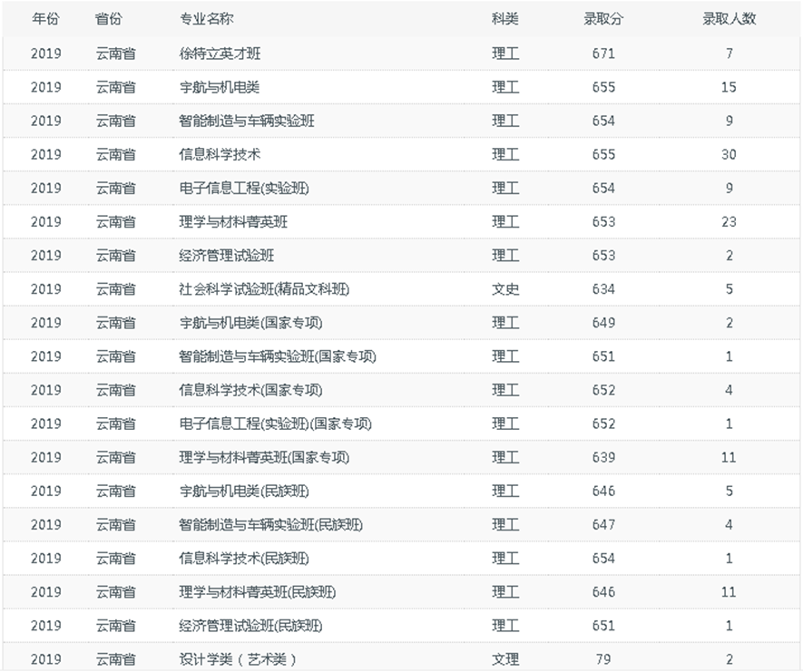Click the 设计学类（艺术类）major entry
The image size is (803, 672).
(x=239, y=659)
